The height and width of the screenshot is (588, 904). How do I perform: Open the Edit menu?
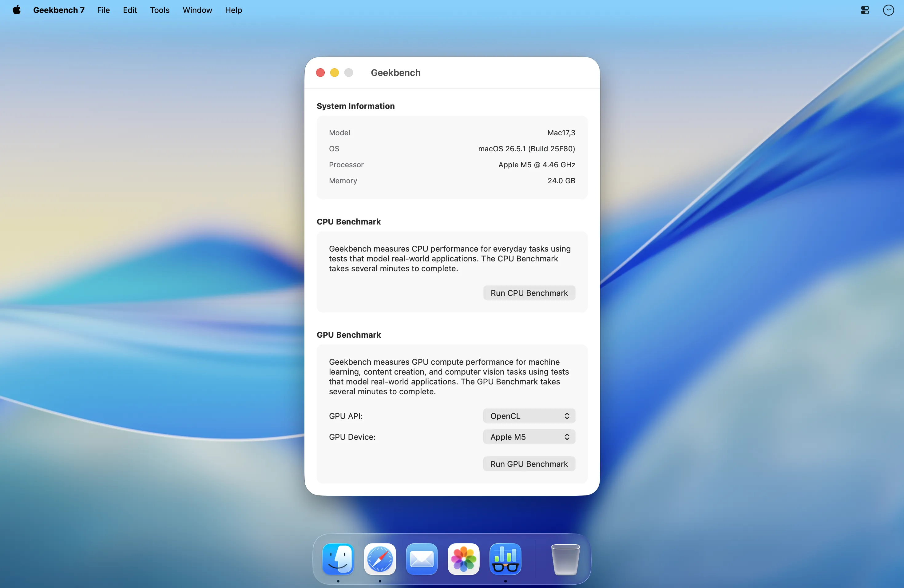(129, 10)
